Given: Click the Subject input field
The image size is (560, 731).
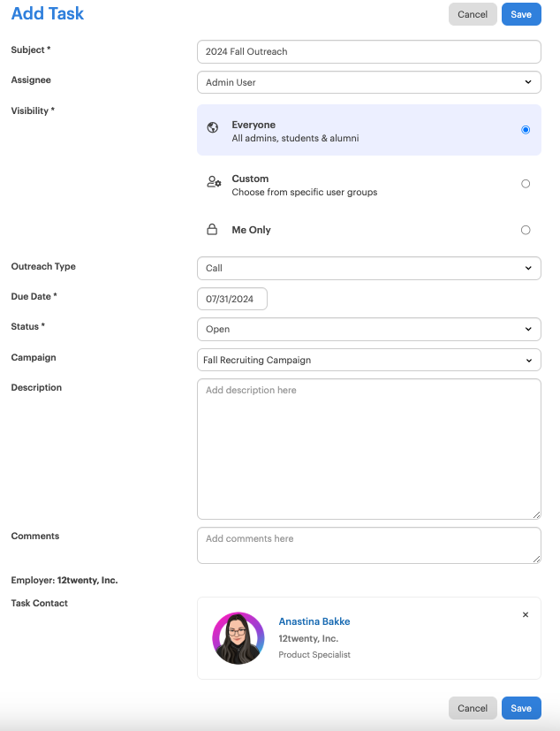Looking at the screenshot, I should click(369, 52).
